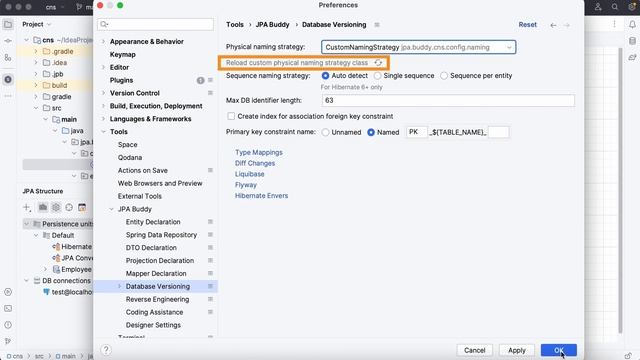Screen dimensions: 640x360
Task: Select Keymap in the settings list
Action: point(122,55)
